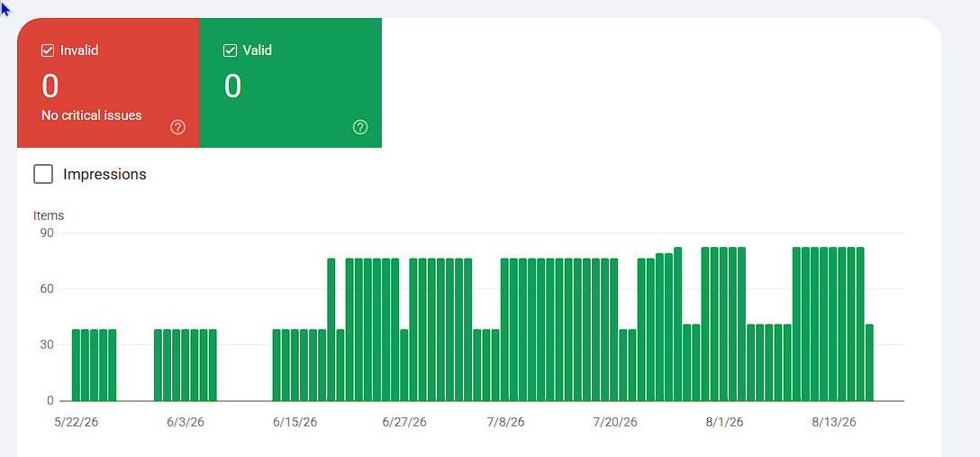The height and width of the screenshot is (457, 980).
Task: Click the Items axis title
Action: tap(49, 215)
